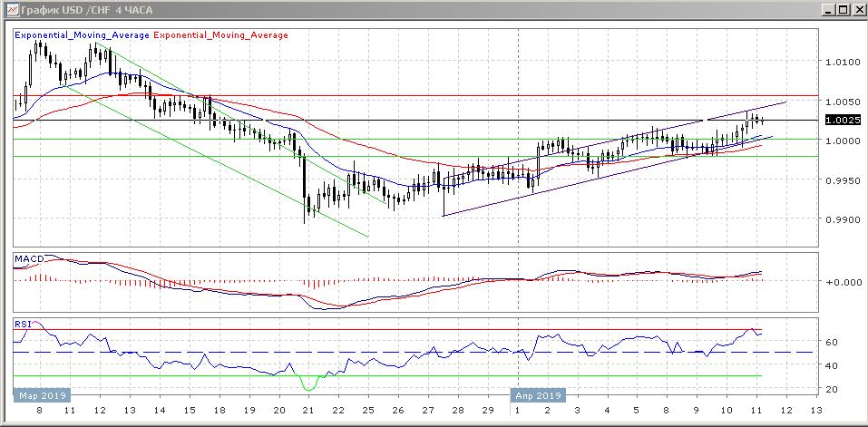This screenshot has width=868, height=427.
Task: Select the blue Exponential_Moving_Average legend label
Action: coord(82,35)
